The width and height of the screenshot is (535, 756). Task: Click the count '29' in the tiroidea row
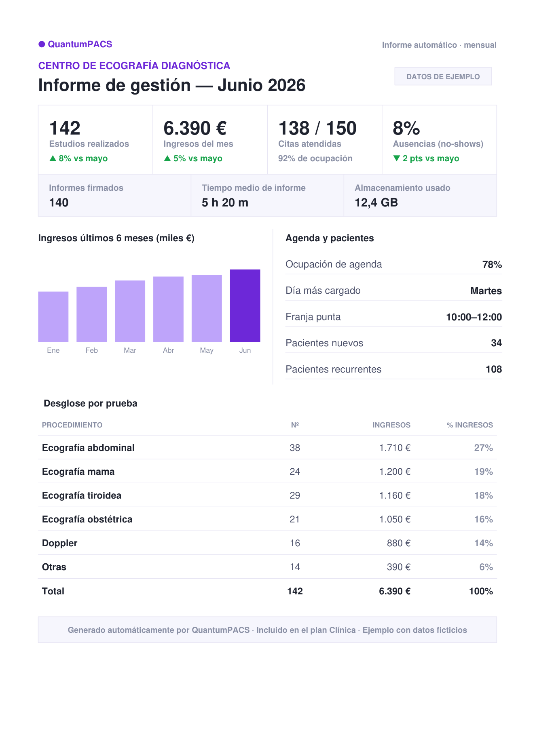[x=295, y=495]
